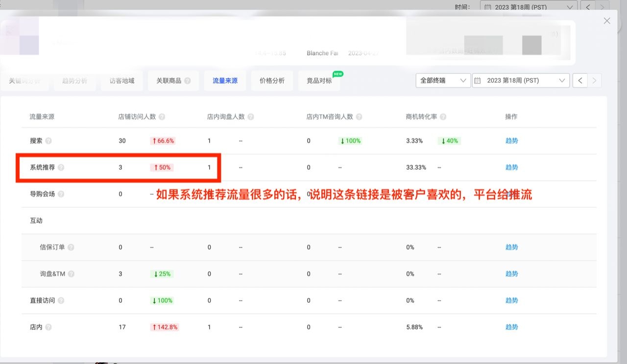The width and height of the screenshot is (627, 364).
Task: Click help icon next to 直接访问
Action: pyautogui.click(x=61, y=300)
